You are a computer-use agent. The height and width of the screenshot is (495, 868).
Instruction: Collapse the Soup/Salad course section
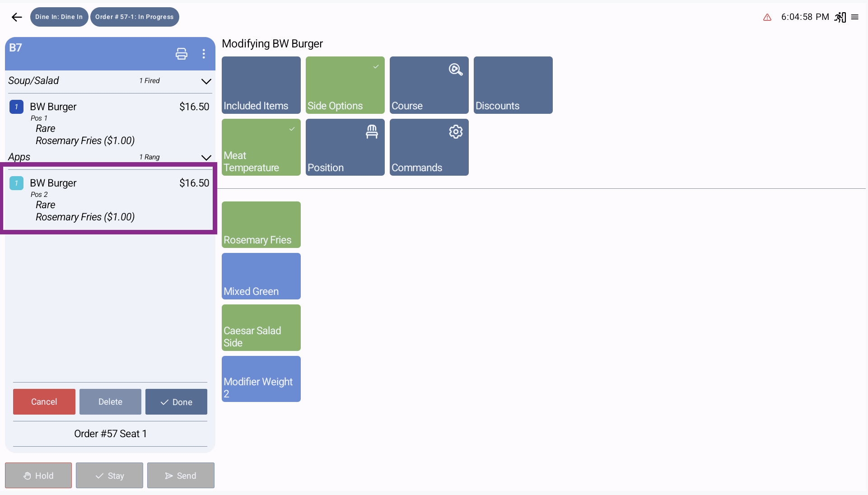coord(206,81)
